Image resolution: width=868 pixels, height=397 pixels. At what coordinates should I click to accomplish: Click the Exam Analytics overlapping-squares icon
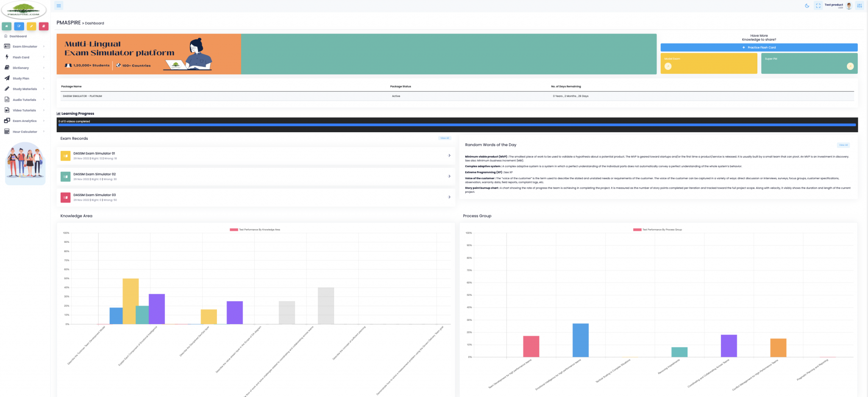7,121
